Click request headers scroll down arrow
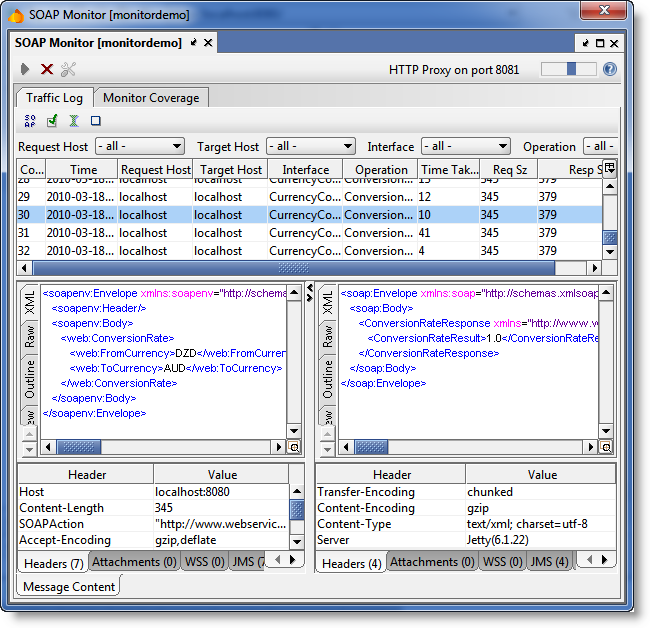This screenshot has height=628, width=650. [296, 541]
